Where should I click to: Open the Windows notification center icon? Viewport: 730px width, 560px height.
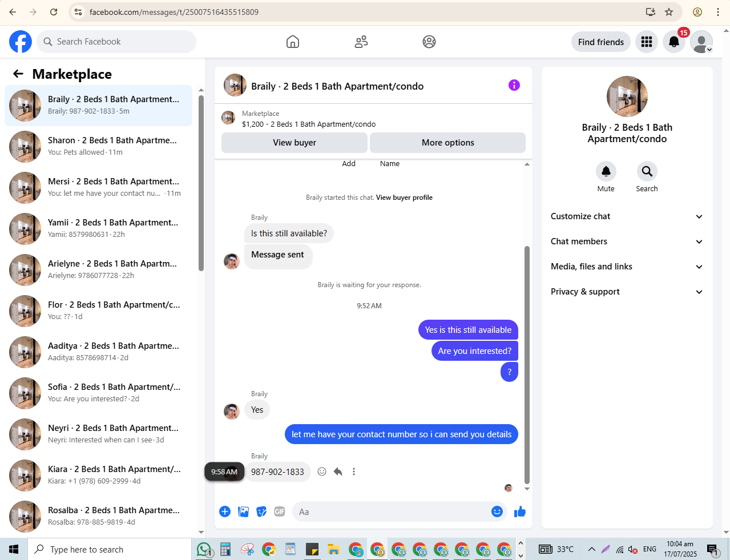(713, 549)
